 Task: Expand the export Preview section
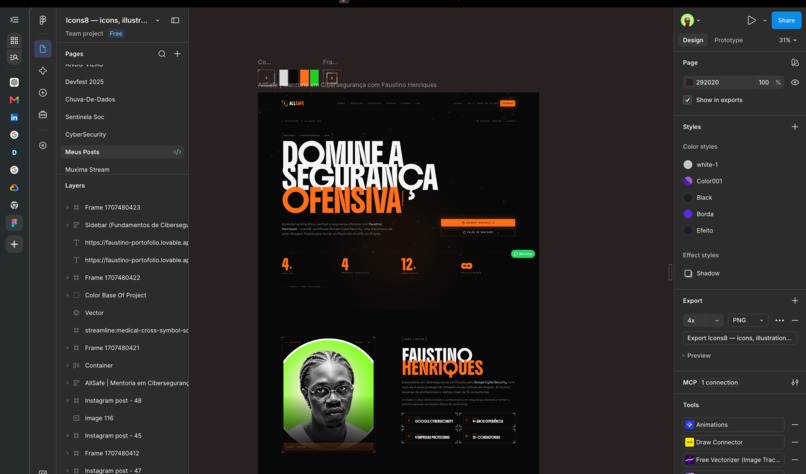[x=697, y=356]
